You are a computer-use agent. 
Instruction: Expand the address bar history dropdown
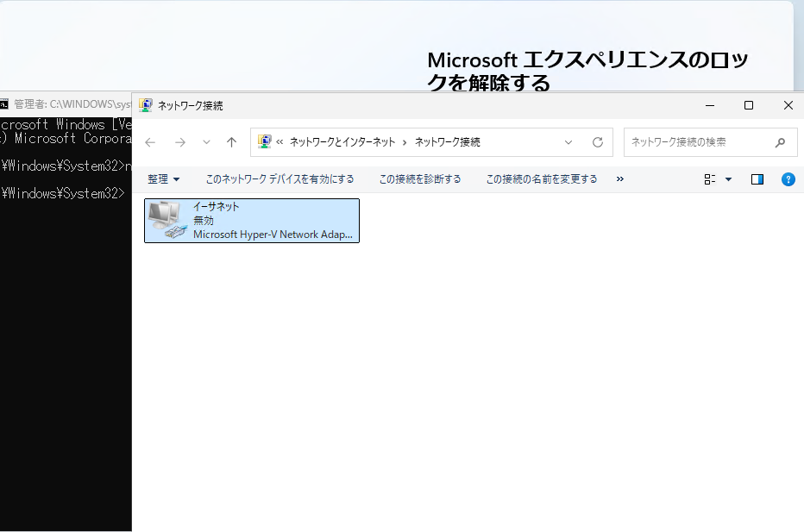(568, 142)
